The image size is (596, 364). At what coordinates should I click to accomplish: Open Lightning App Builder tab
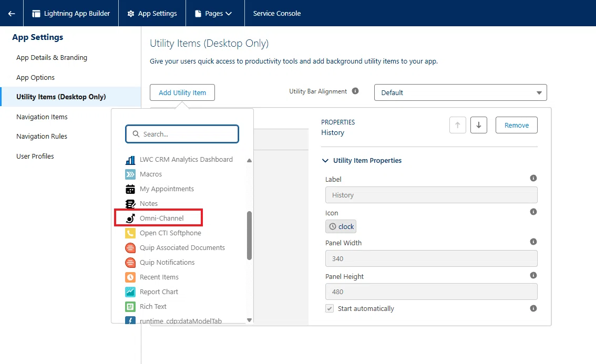point(71,13)
